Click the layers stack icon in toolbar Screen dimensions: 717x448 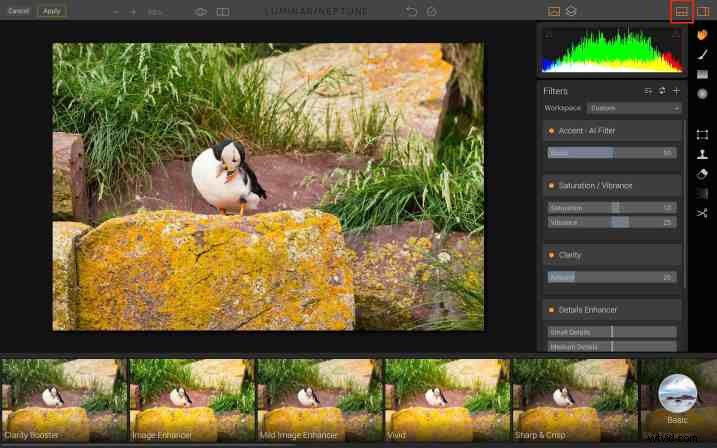pos(571,11)
